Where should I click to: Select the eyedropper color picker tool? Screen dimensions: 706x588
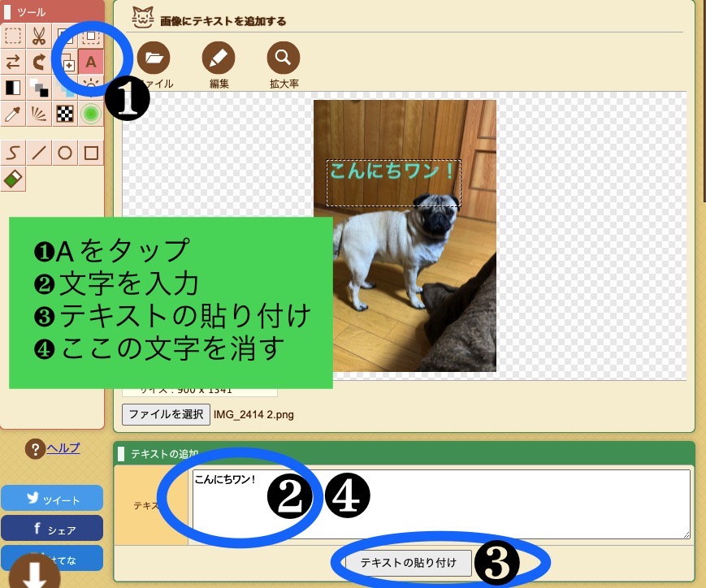[13, 114]
